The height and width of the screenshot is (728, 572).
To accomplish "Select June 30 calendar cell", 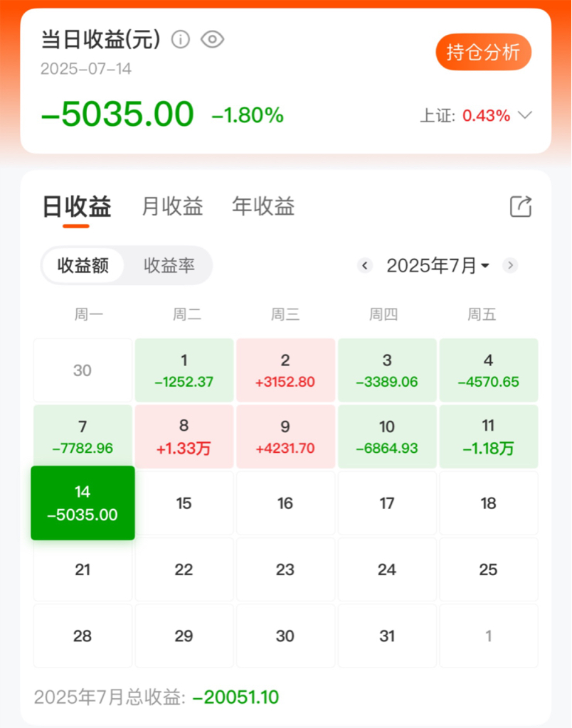I will tap(83, 370).
